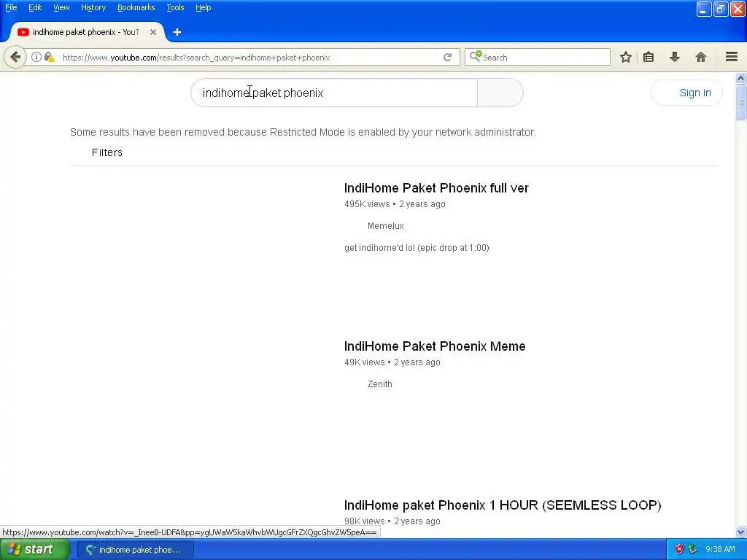This screenshot has height=560, width=747.
Task: Reload the page with the refresh icon
Action: point(447,57)
